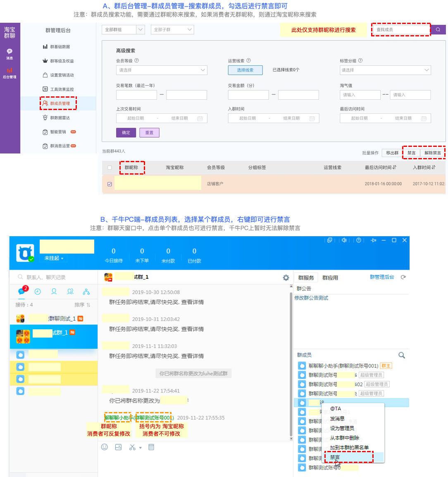Click 会员等级 help question icon
The height and width of the screenshot is (477, 448).
point(137,60)
